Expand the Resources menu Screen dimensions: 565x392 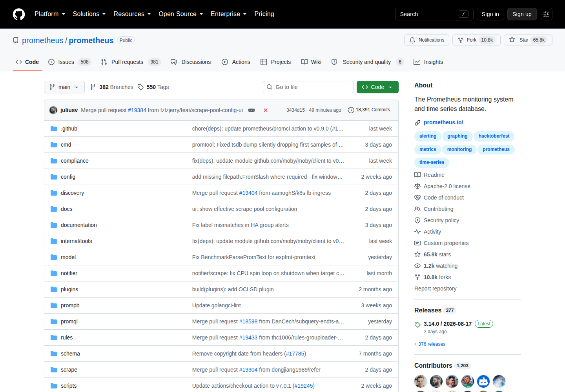click(x=132, y=14)
